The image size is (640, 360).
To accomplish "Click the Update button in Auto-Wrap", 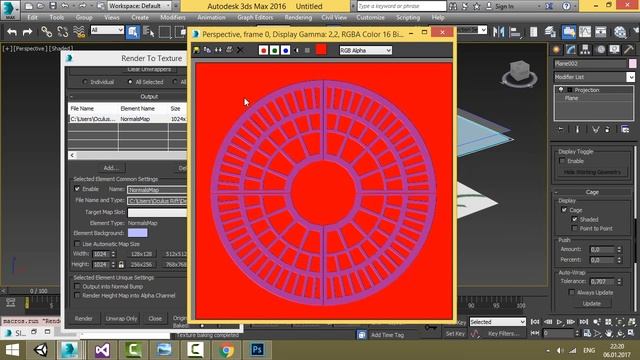I will [591, 304].
